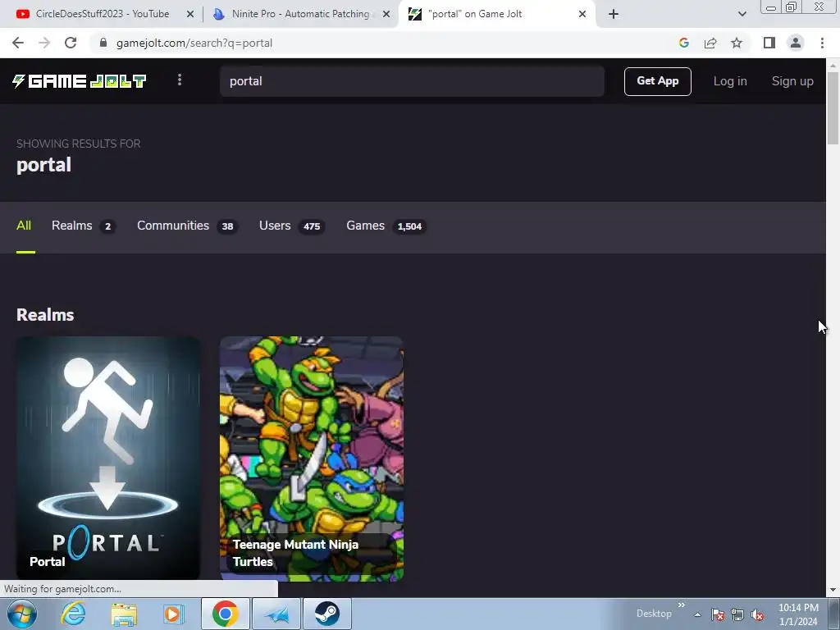Viewport: 840px width, 630px height.
Task: Open the Portal realm card
Action: 107,458
